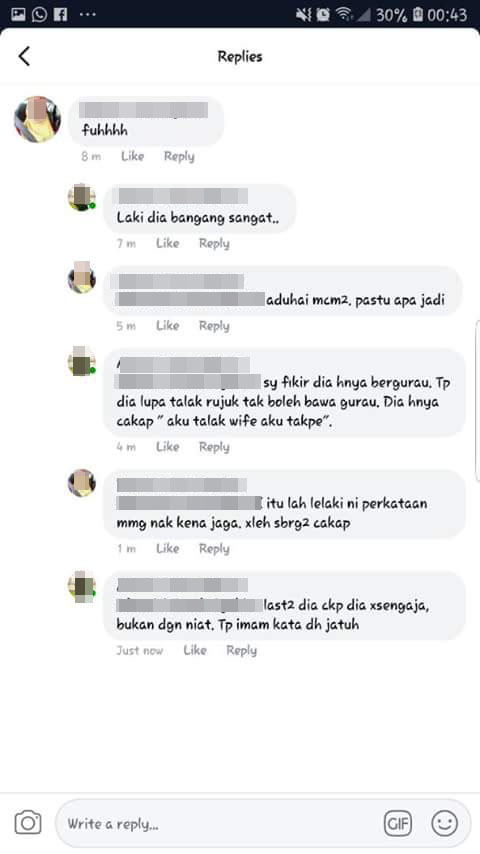Screen dimensions: 480x854
Task: Open the camera icon to attach photo
Action: click(x=28, y=822)
